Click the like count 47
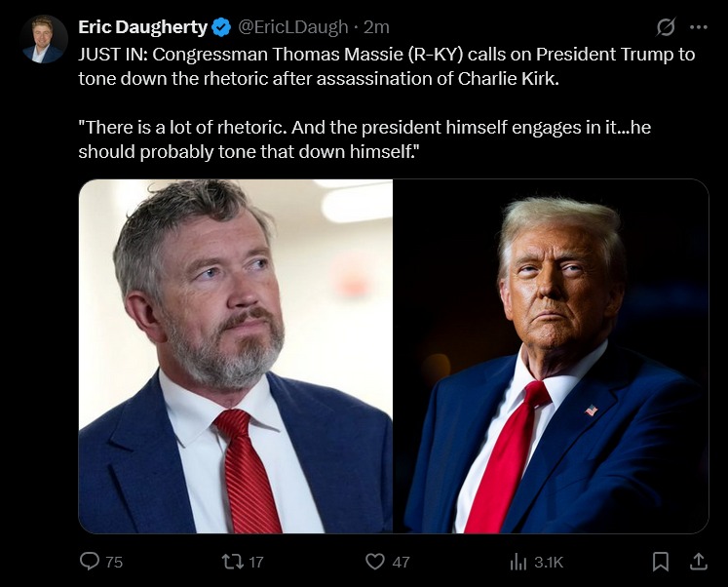Screen dimensions: 728x587 click(x=400, y=562)
